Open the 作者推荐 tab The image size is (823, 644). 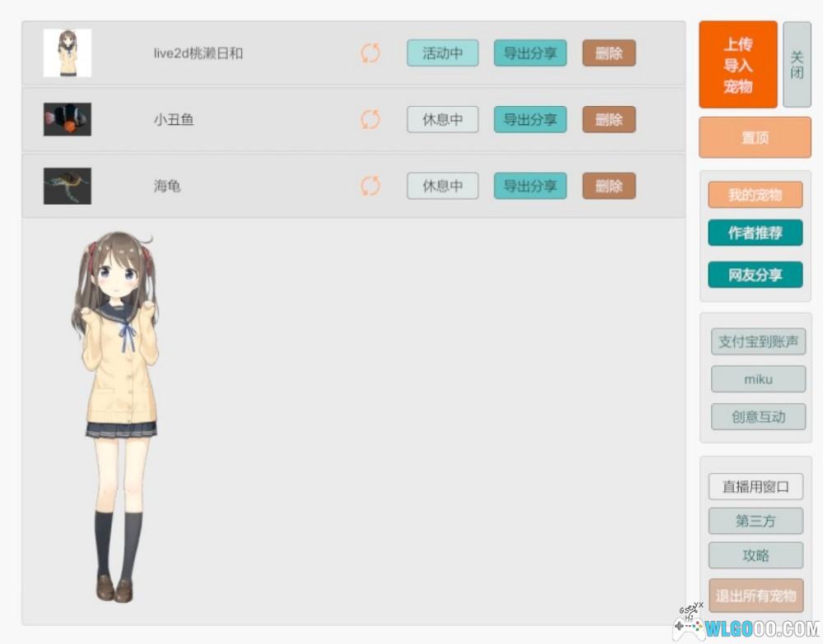[755, 233]
